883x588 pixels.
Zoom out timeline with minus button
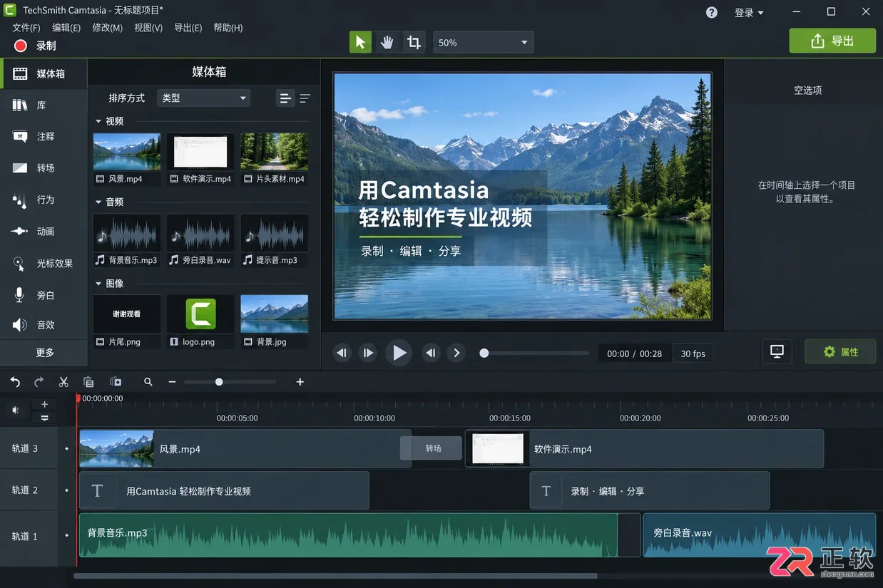click(172, 382)
